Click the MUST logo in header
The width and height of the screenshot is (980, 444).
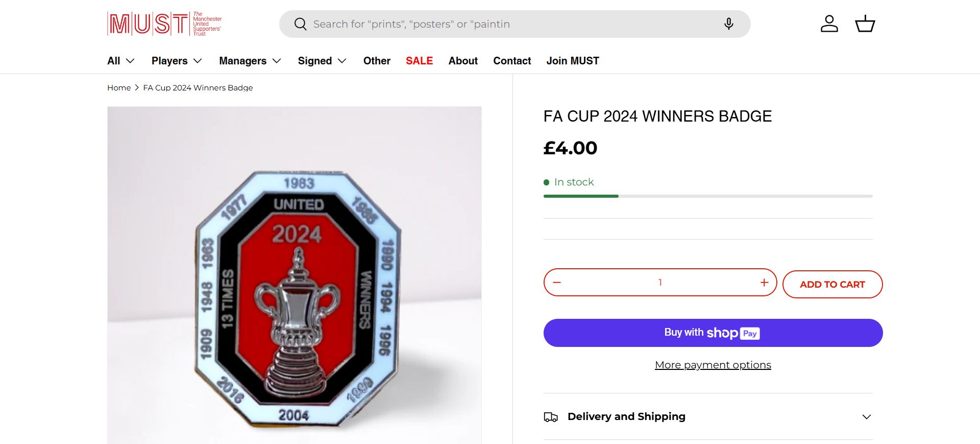tap(164, 24)
